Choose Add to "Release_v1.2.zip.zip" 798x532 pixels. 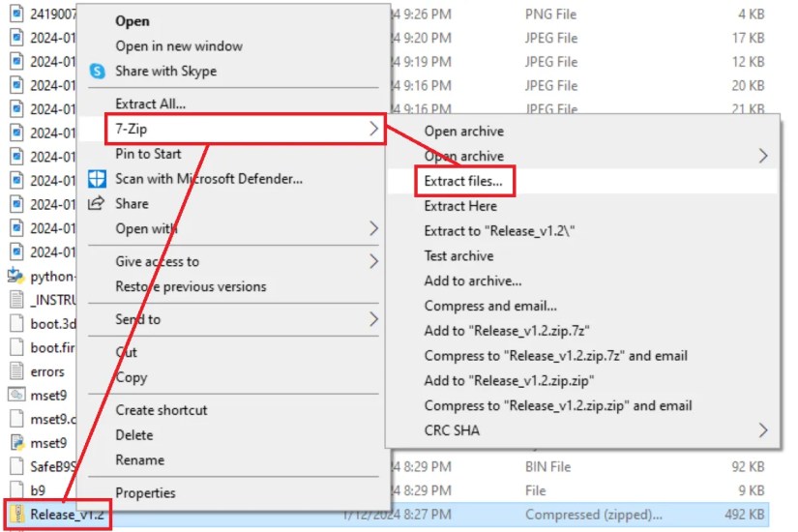(x=509, y=380)
